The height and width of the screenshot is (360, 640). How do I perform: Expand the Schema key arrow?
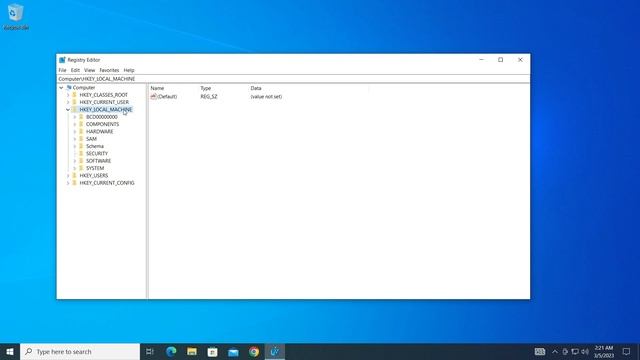click(x=75, y=147)
